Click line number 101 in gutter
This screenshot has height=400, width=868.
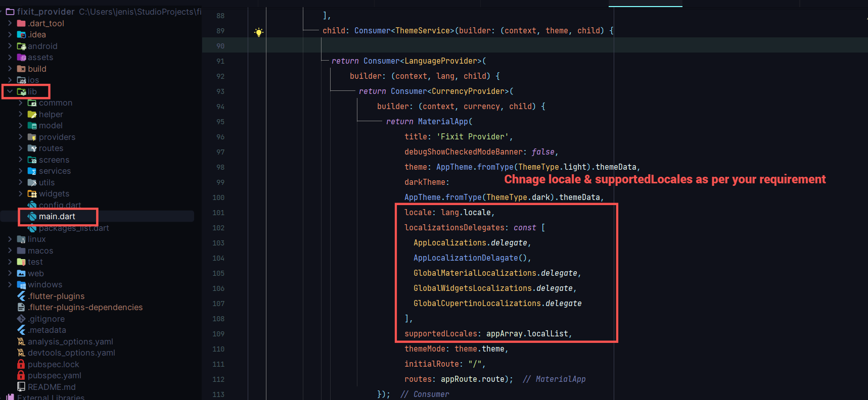pos(218,213)
